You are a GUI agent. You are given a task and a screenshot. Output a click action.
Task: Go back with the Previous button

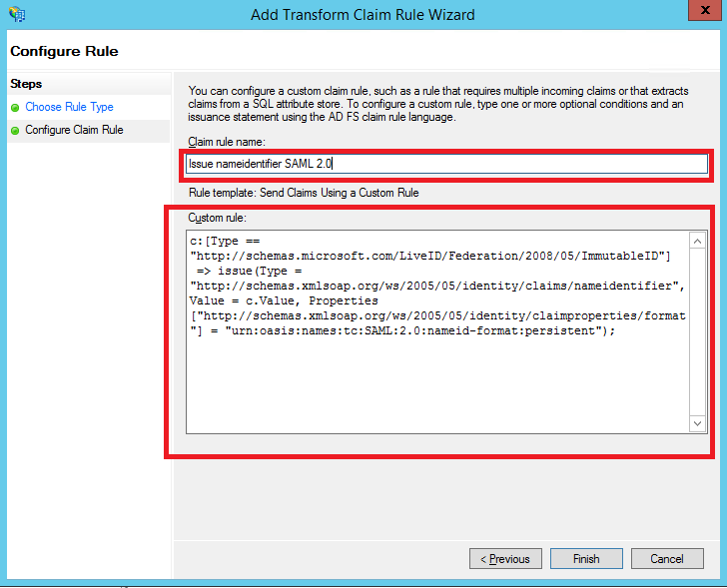coord(505,559)
